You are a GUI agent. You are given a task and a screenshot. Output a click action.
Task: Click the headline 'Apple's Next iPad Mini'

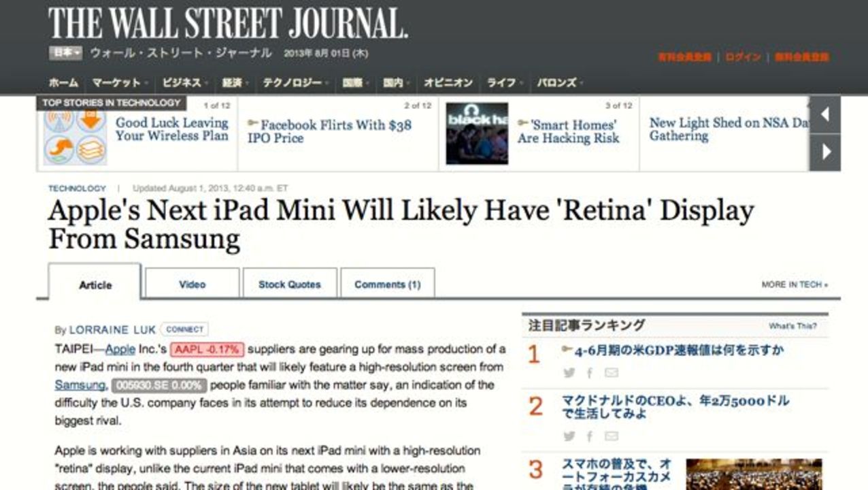[401, 225]
